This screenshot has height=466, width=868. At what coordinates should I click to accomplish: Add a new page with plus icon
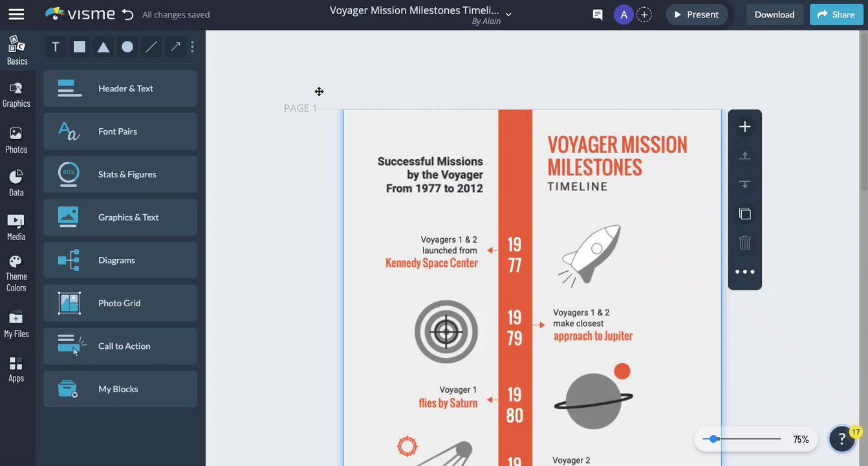click(745, 127)
